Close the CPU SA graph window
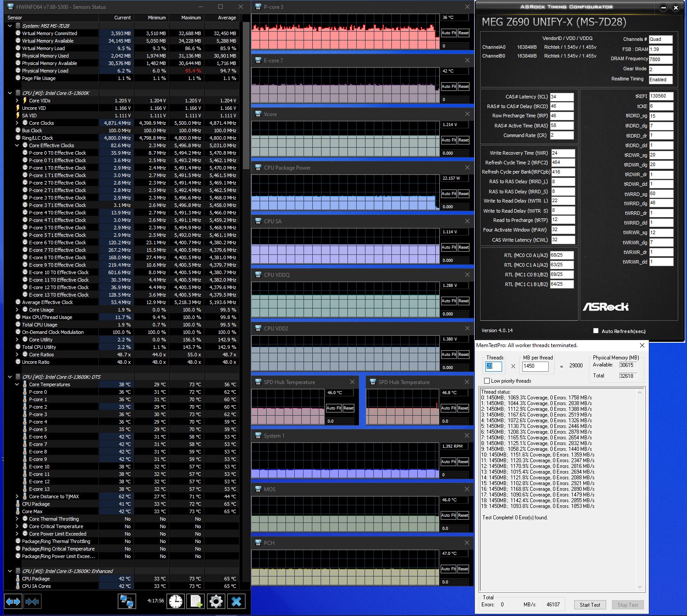The height and width of the screenshot is (616, 687). [x=467, y=221]
